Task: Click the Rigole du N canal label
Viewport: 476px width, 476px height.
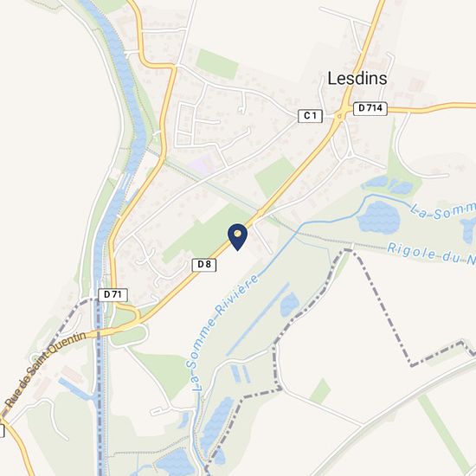Action: point(431,254)
